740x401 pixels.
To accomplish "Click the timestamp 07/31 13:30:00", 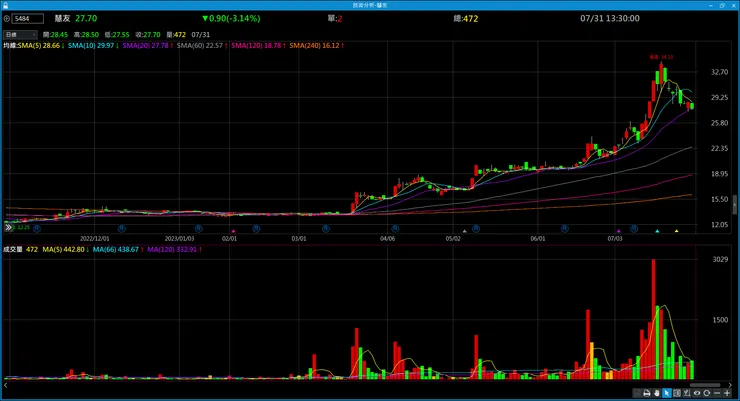I will 610,19.
